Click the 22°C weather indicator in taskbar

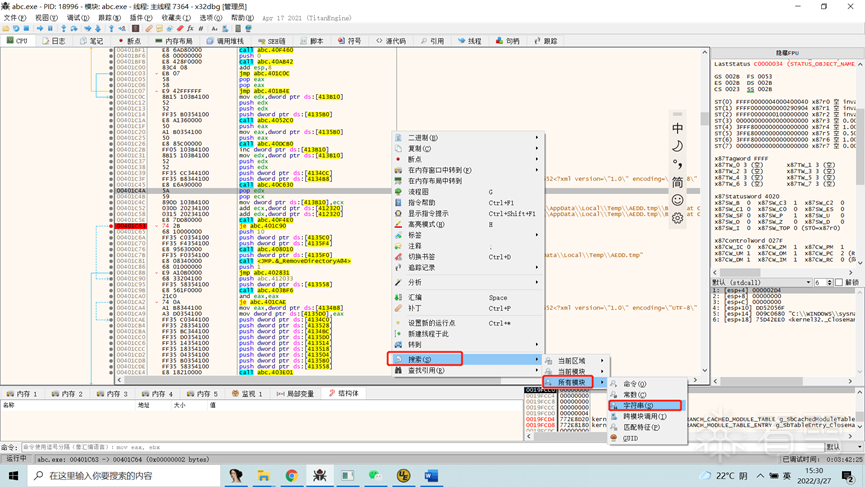tap(724, 475)
